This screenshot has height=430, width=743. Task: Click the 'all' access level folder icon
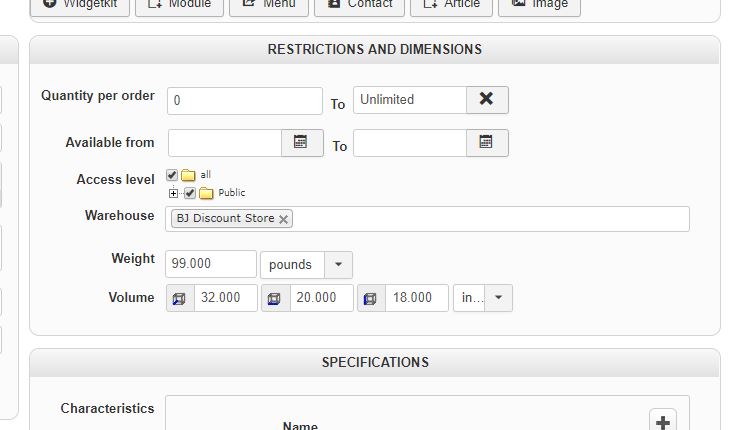188,175
